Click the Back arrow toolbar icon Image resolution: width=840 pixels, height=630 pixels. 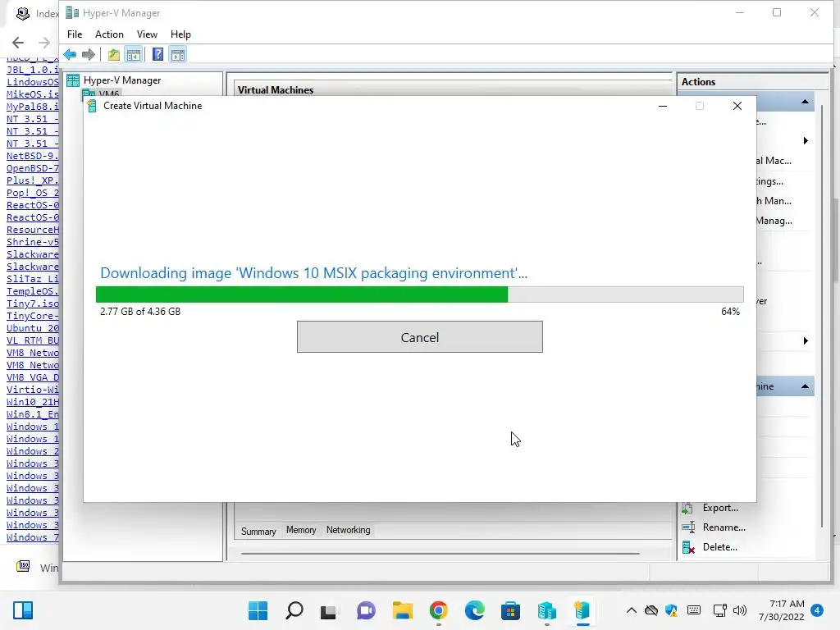70,54
